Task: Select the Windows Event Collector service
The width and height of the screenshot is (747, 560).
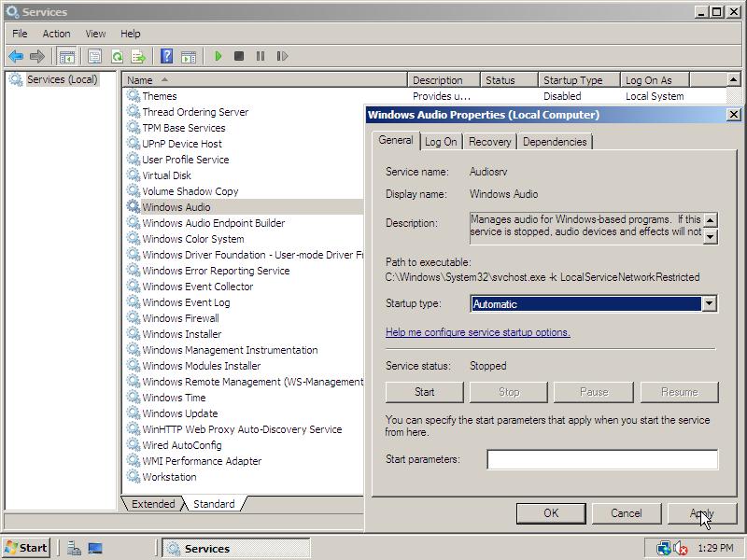Action: click(198, 287)
